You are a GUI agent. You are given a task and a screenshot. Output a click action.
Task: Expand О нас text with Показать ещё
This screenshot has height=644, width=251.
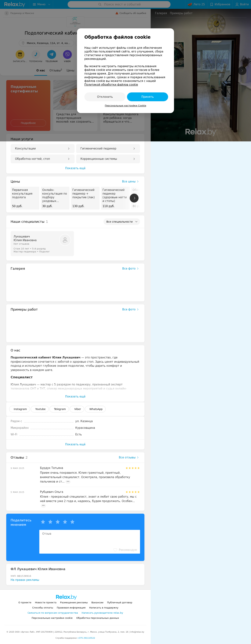pyautogui.click(x=75, y=397)
